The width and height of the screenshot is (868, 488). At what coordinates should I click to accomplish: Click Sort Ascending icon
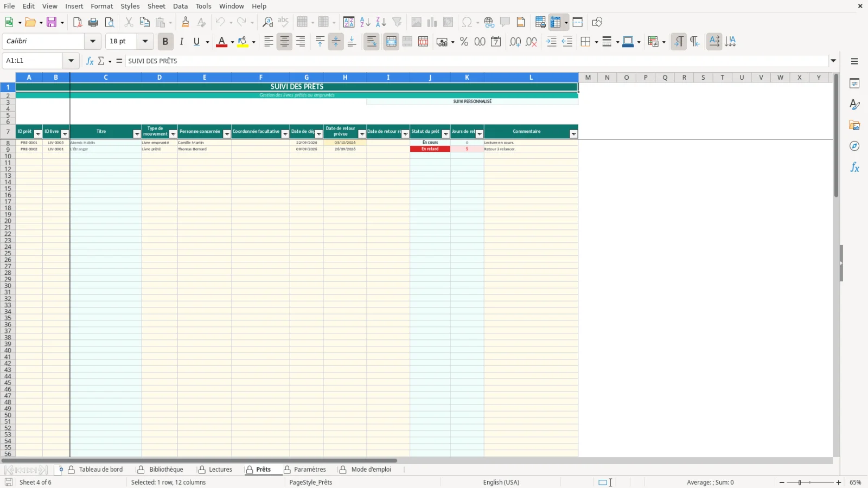pos(365,22)
